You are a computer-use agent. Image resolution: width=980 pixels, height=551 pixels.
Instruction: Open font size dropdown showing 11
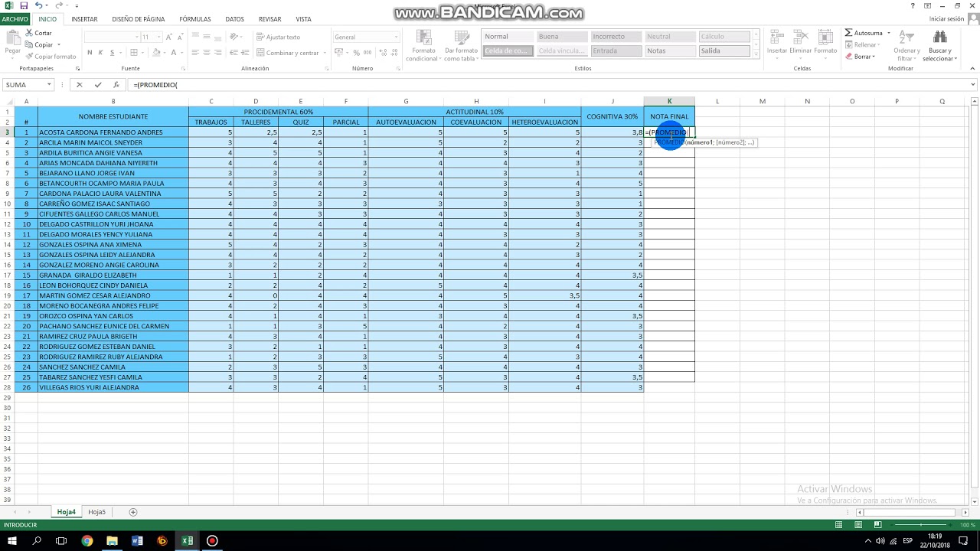coord(158,37)
